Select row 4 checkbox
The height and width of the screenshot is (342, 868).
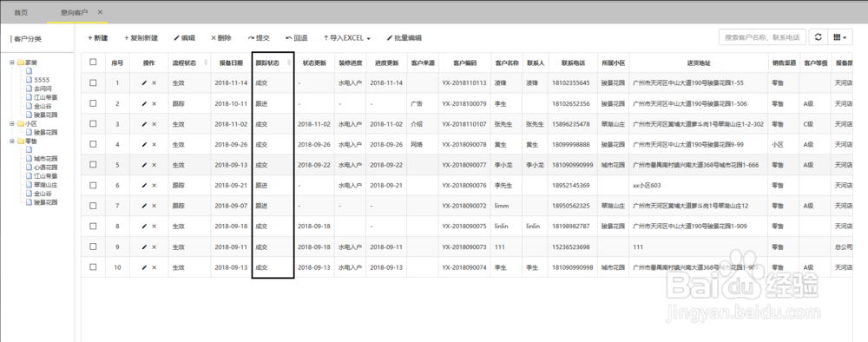[x=93, y=144]
